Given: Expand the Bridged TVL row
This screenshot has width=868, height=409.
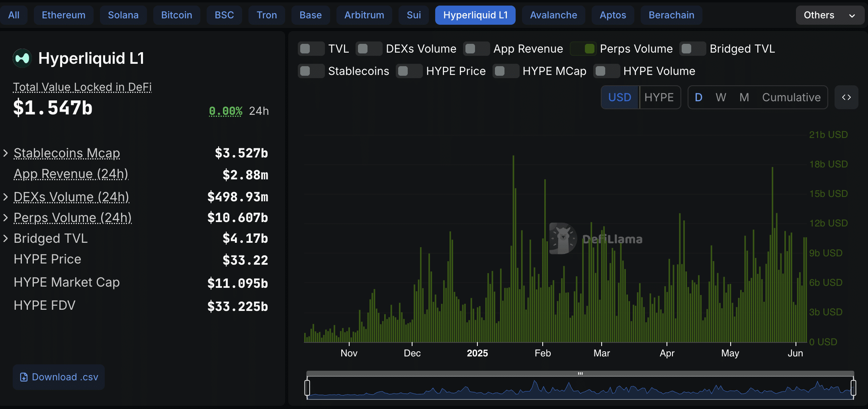Looking at the screenshot, I should click(6, 238).
